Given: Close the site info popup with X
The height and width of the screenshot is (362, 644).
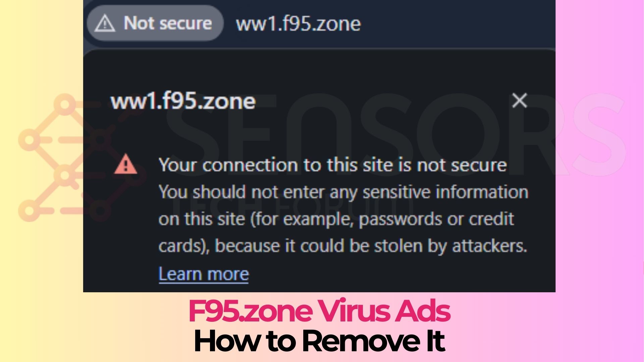Looking at the screenshot, I should pos(520,101).
